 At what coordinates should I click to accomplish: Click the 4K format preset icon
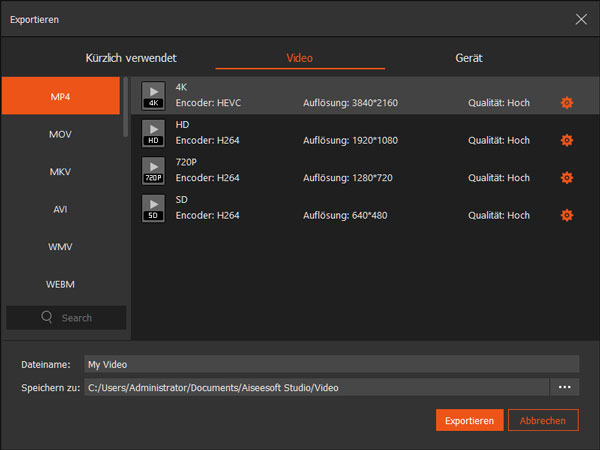pos(153,95)
